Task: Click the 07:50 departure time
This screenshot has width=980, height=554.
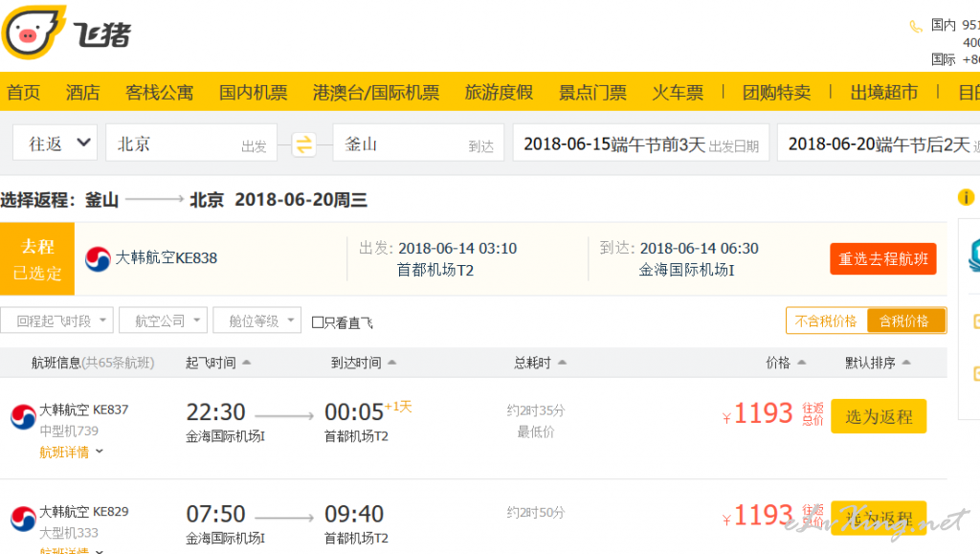Action: point(215,514)
